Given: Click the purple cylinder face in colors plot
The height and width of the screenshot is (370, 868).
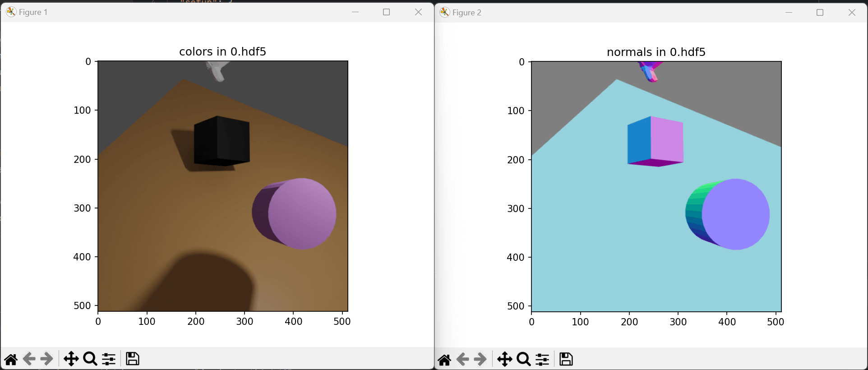Looking at the screenshot, I should click(x=302, y=213).
